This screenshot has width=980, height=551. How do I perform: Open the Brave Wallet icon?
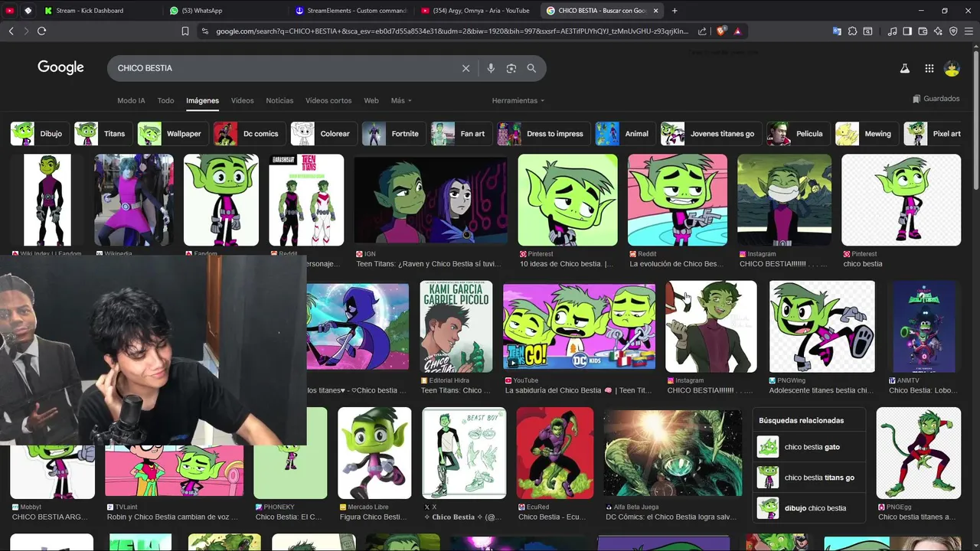[923, 31]
